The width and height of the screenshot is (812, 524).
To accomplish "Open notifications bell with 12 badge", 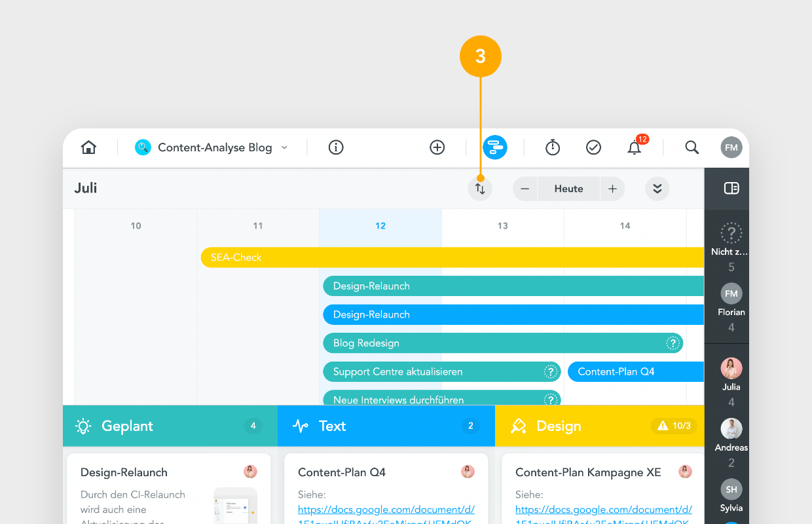I will coord(635,146).
